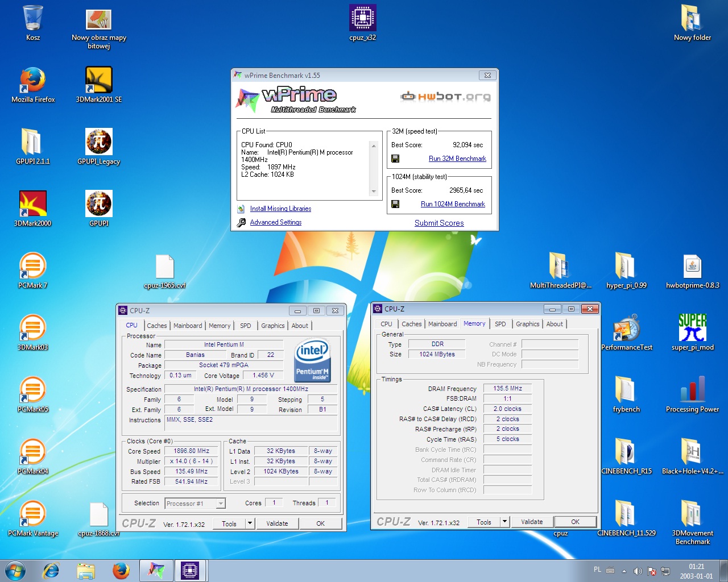728x582 pixels.
Task: Open Windows Explorer from taskbar
Action: [x=86, y=571]
